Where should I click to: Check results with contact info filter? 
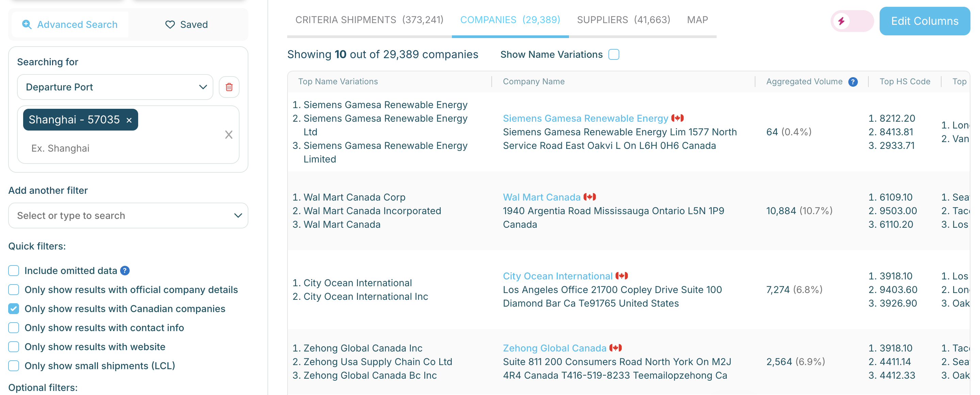[14, 328]
